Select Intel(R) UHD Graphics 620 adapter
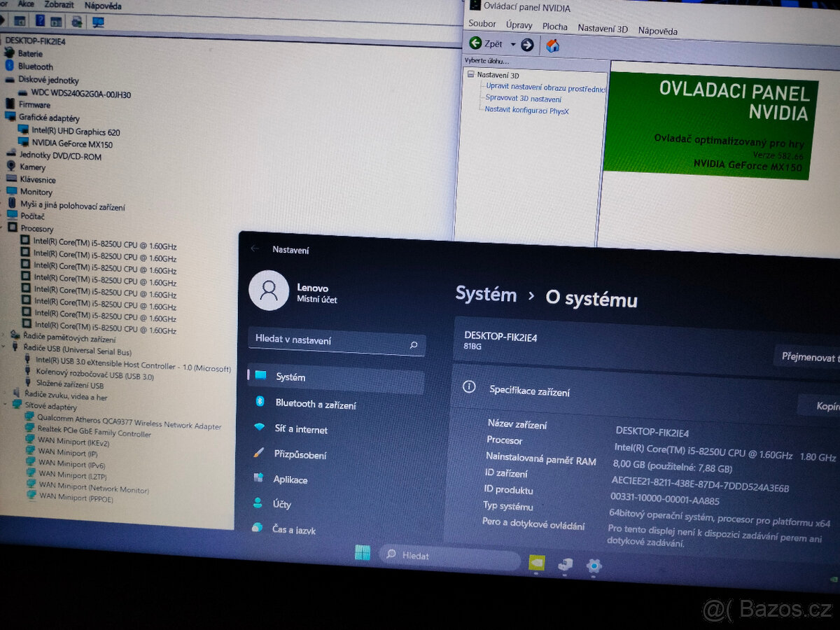 click(x=76, y=132)
